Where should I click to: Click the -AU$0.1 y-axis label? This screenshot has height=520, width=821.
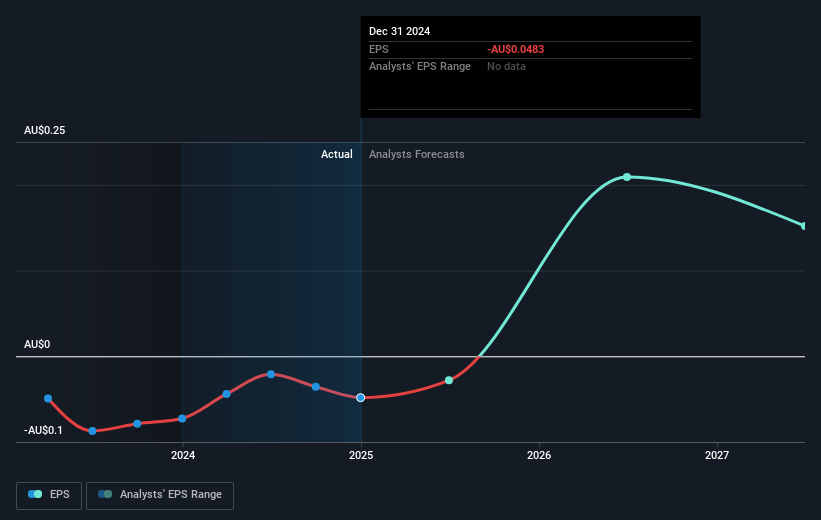(x=43, y=430)
